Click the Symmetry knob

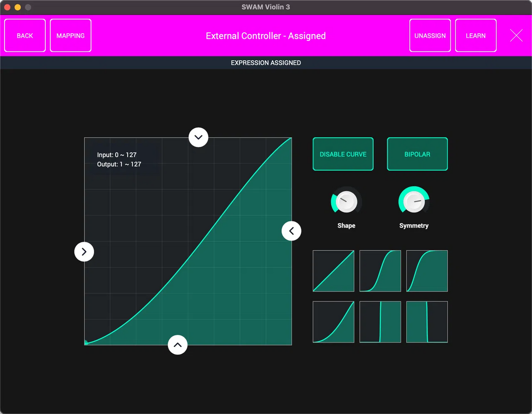tap(414, 201)
